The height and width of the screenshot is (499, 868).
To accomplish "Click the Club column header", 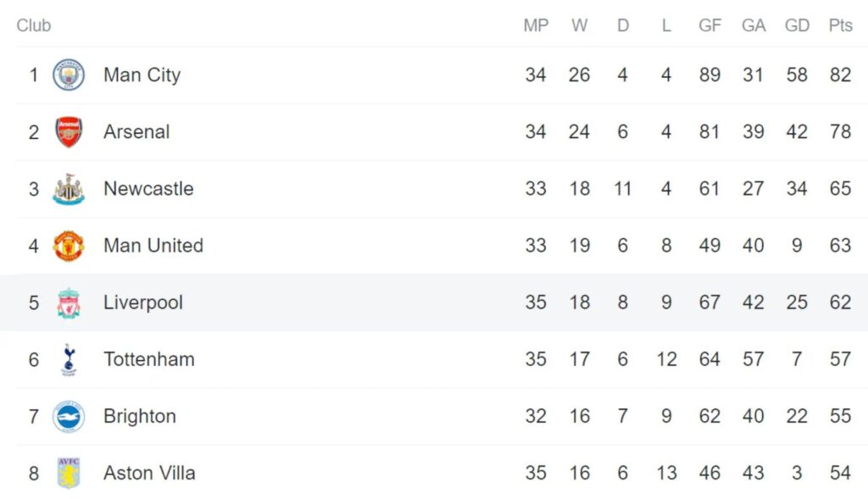I will click(34, 25).
